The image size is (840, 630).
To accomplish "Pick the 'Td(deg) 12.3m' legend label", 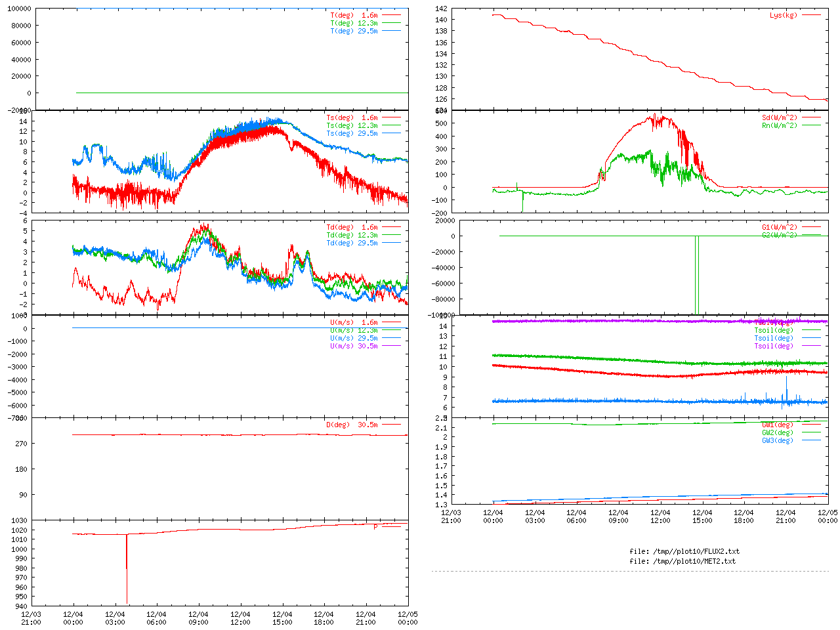I will pyautogui.click(x=352, y=235).
